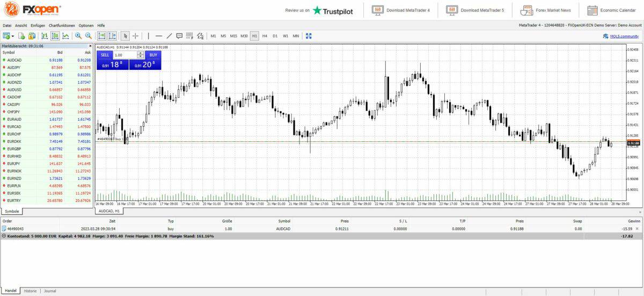Zoom in on the chart
This screenshot has height=296, width=644.
pos(78,36)
